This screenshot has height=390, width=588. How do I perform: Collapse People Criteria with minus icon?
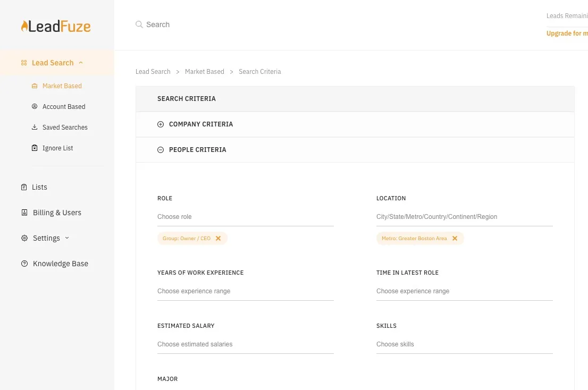pos(161,150)
